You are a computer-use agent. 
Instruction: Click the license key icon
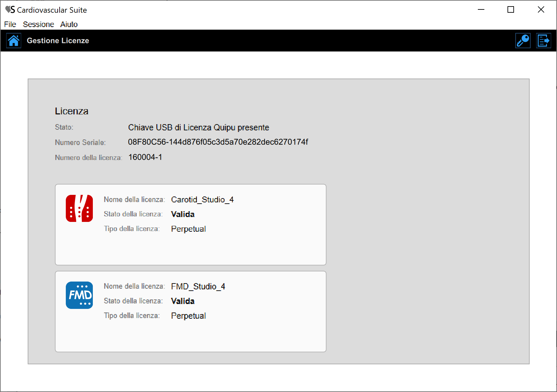[523, 41]
